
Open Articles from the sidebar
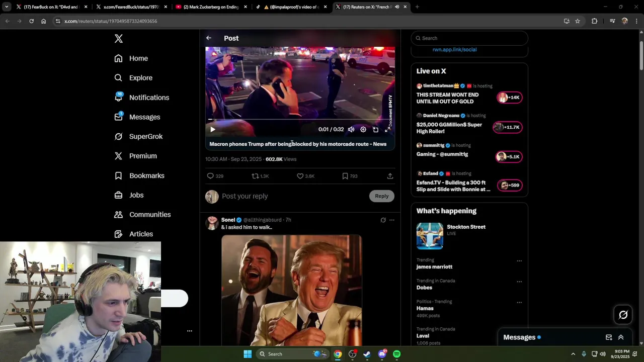133,234
